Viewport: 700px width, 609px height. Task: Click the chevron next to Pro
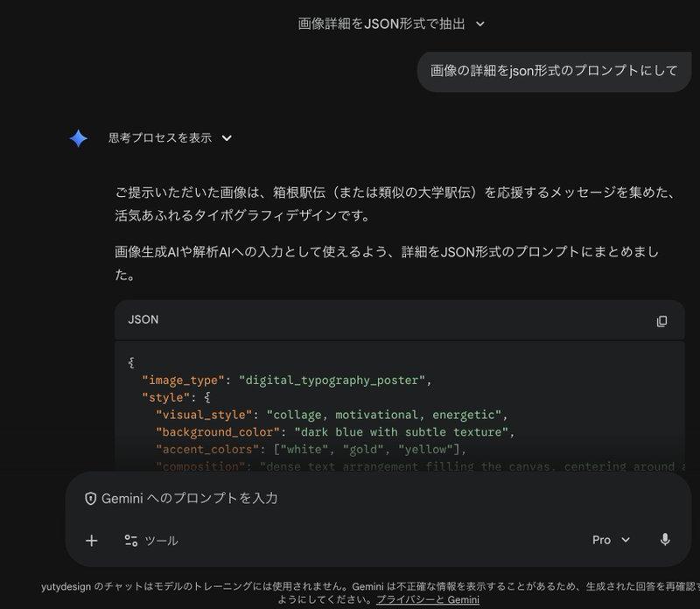(626, 540)
